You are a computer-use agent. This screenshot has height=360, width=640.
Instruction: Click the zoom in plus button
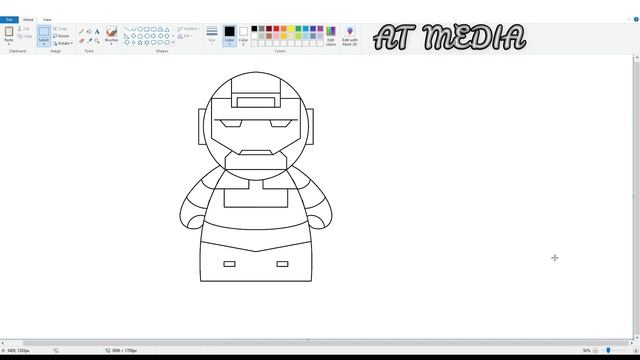[x=636, y=351]
